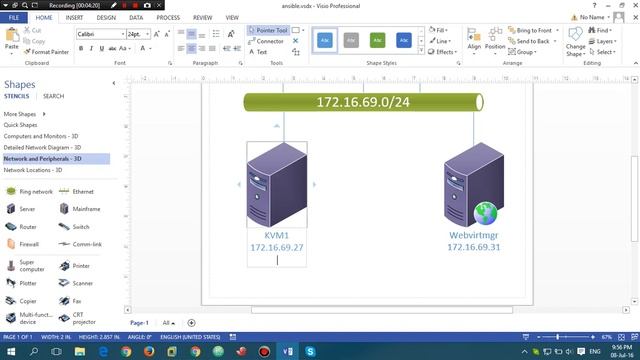Switch to the PROCESS ribbon tab
640x360 pixels.
pyautogui.click(x=168, y=18)
